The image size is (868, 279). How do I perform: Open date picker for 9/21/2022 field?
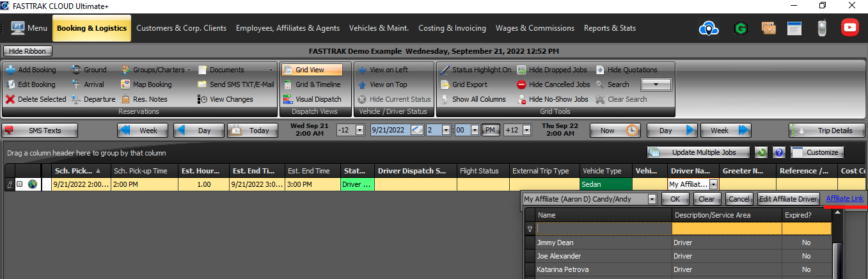tap(417, 130)
